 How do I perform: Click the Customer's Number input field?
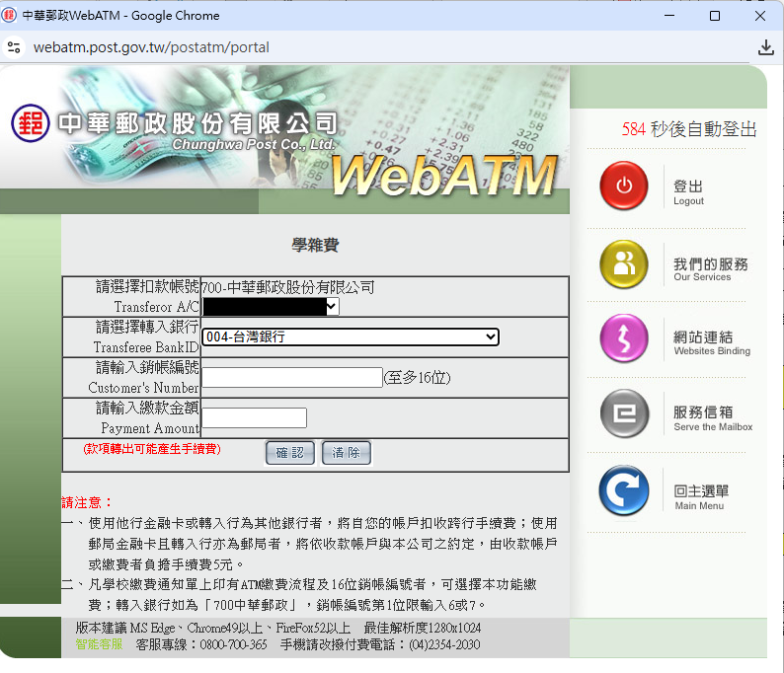click(x=292, y=377)
